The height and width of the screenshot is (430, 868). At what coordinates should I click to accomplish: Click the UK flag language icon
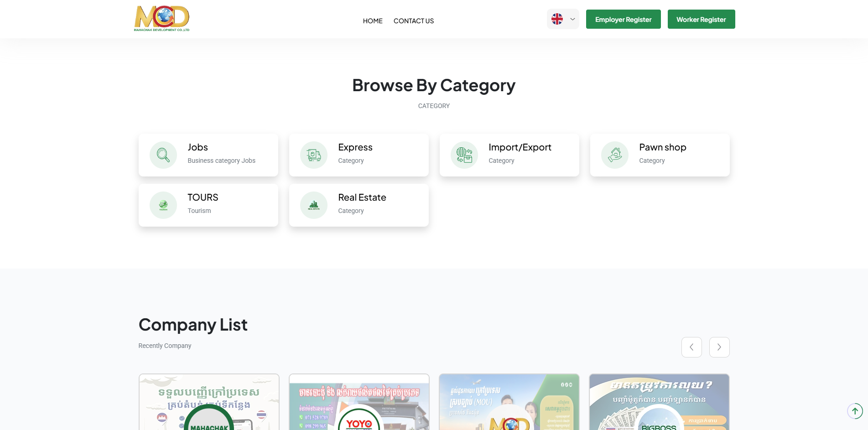[557, 19]
